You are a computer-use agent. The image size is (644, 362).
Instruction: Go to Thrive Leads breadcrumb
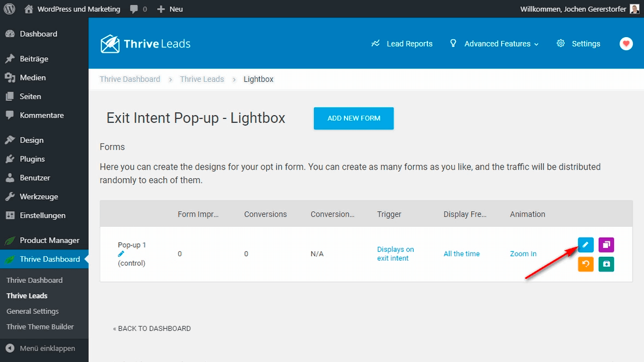coord(202,79)
